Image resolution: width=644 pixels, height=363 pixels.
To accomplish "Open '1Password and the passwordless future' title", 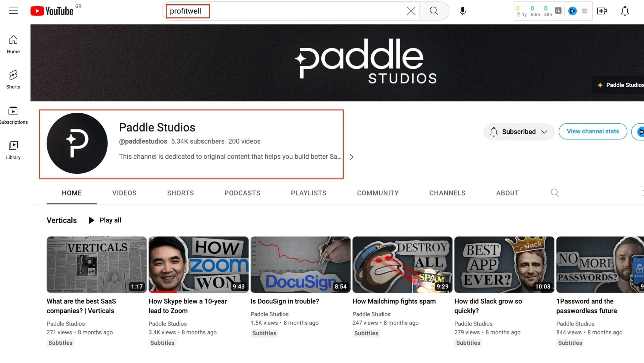I will point(586,306).
